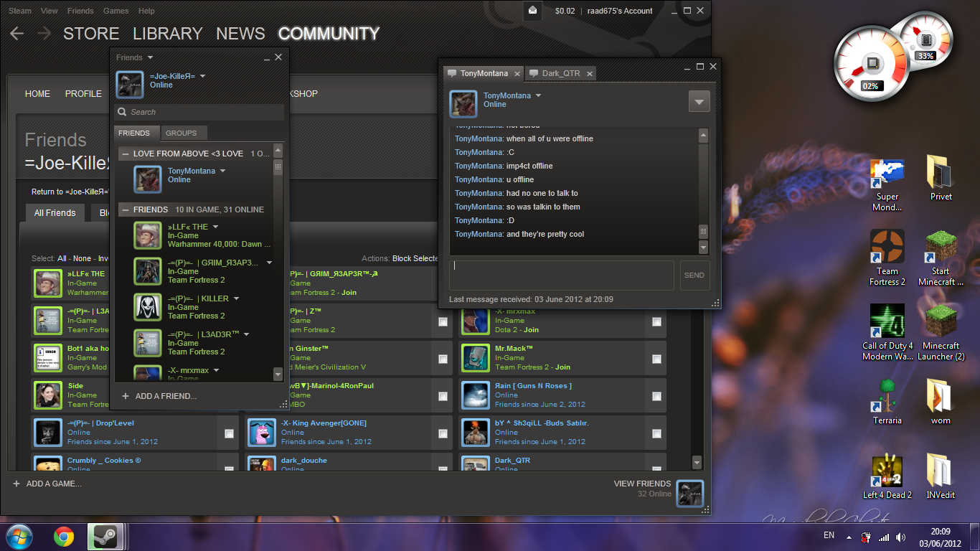The width and height of the screenshot is (980, 551).
Task: Click avatar beside VIEW FRIENDS
Action: click(690, 494)
